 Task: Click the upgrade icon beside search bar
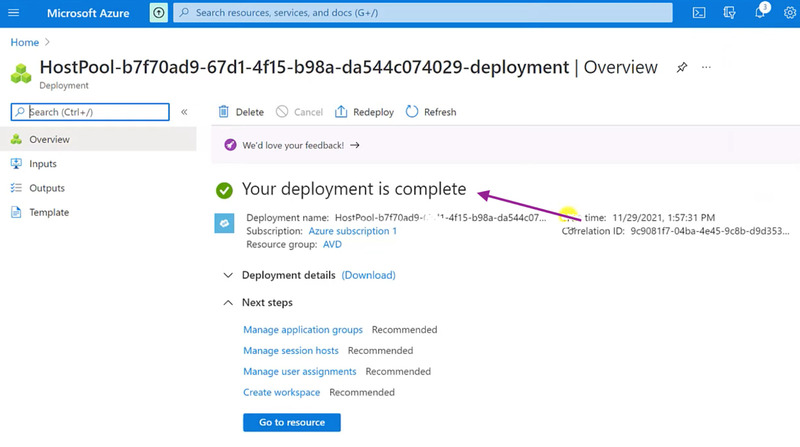click(159, 13)
